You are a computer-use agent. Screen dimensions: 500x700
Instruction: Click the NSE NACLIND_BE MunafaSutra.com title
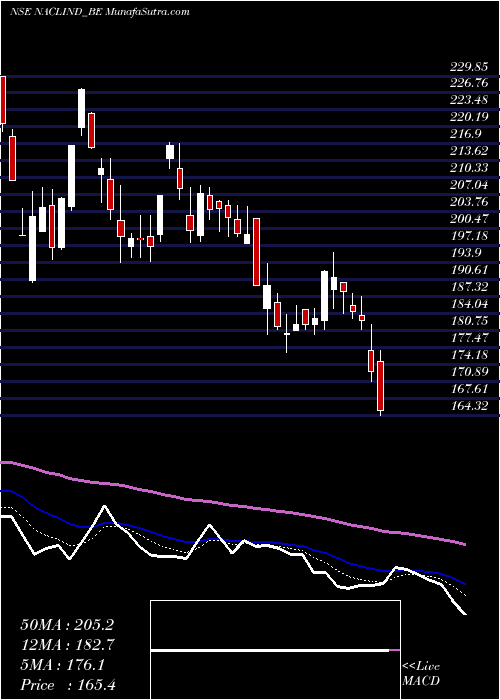pyautogui.click(x=100, y=12)
